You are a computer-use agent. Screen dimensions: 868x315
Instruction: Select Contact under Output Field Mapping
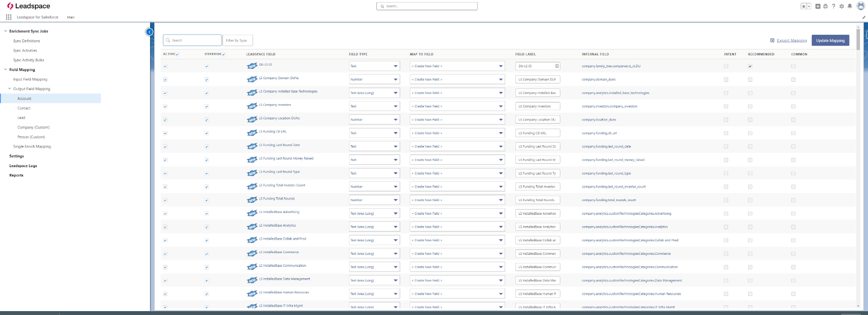click(x=24, y=108)
